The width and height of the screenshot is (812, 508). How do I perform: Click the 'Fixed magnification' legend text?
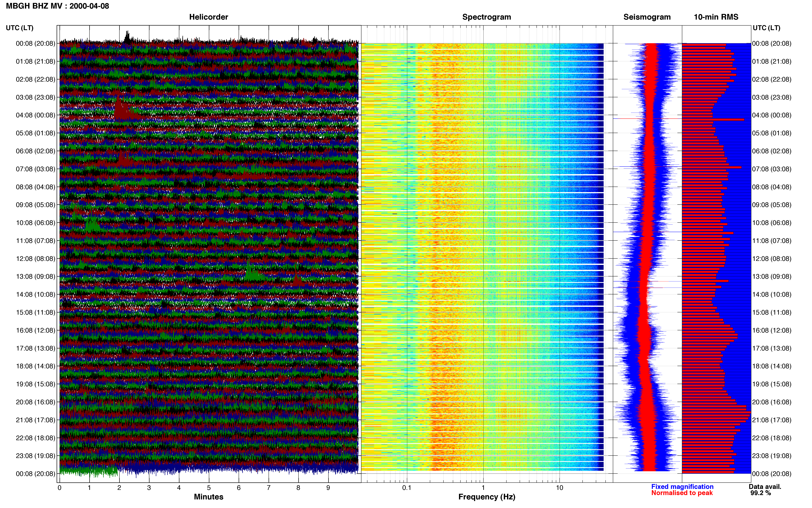(682, 487)
